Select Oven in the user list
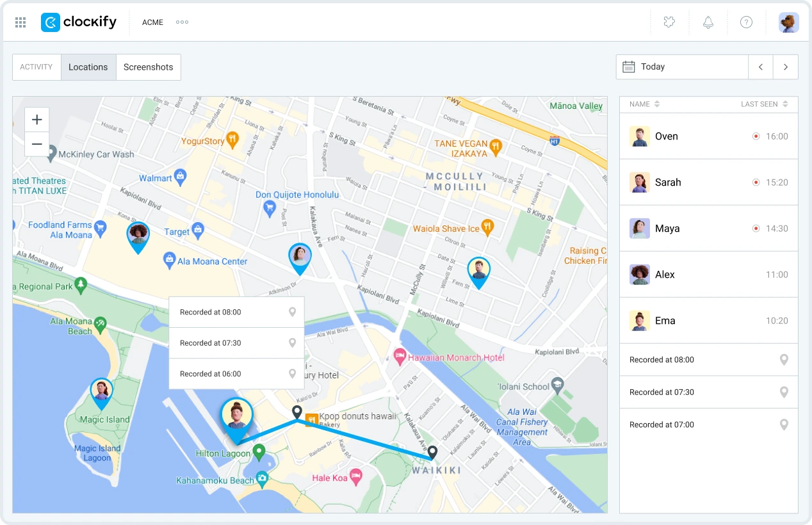Screen dimensions: 812x525 (709, 136)
